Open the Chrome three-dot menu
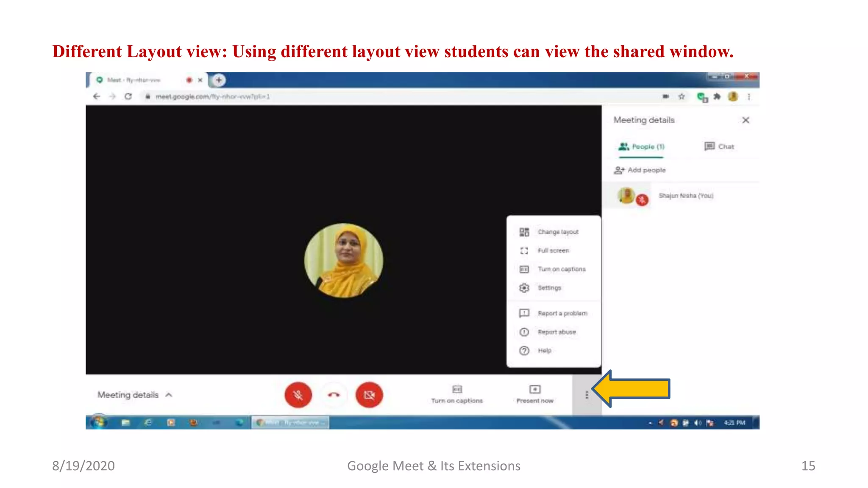The width and height of the screenshot is (868, 488). click(749, 97)
